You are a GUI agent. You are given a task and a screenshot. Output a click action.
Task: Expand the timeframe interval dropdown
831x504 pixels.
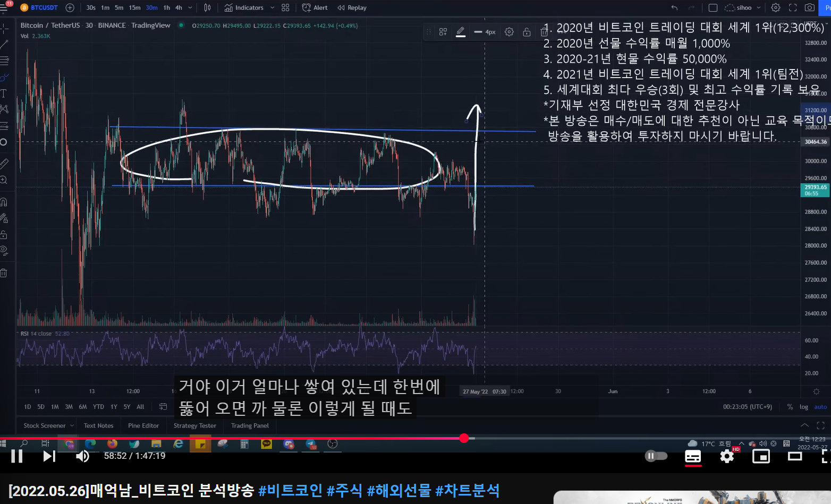[190, 7]
